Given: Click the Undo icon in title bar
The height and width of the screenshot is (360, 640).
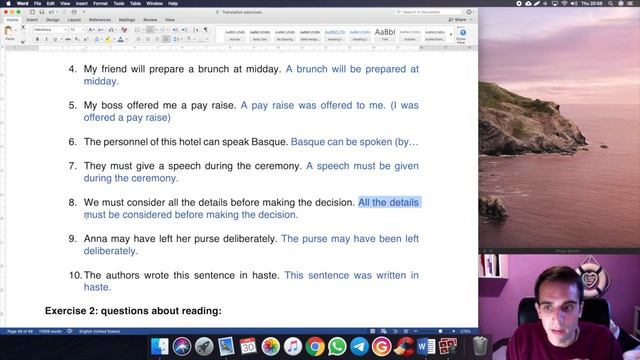Looking at the screenshot, I should pyautogui.click(x=51, y=12).
